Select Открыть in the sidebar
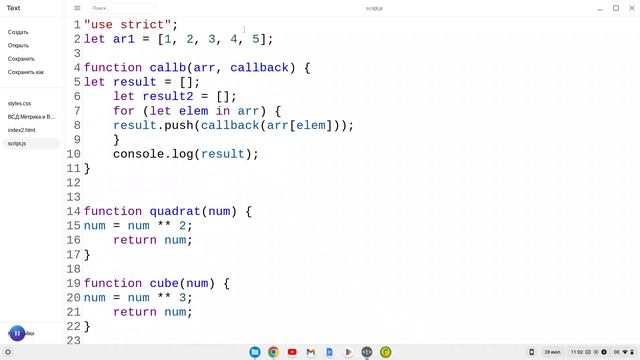640x360 pixels. pos(18,45)
